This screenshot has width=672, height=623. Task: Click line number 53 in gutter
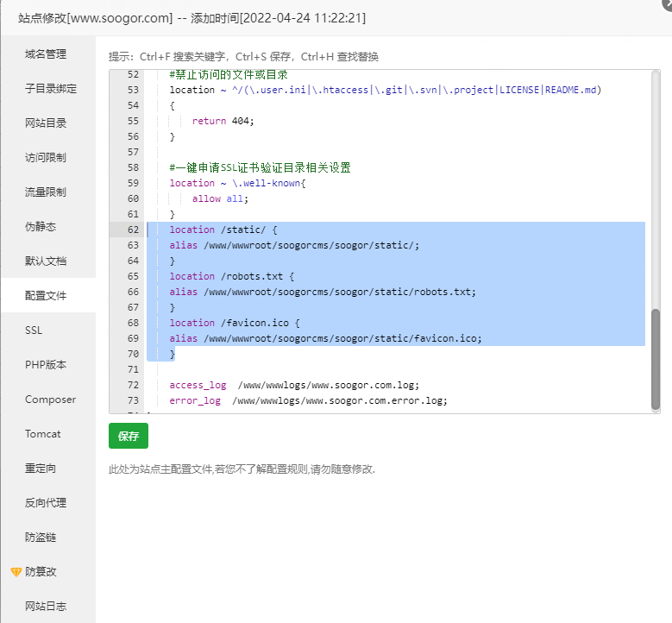[133, 90]
